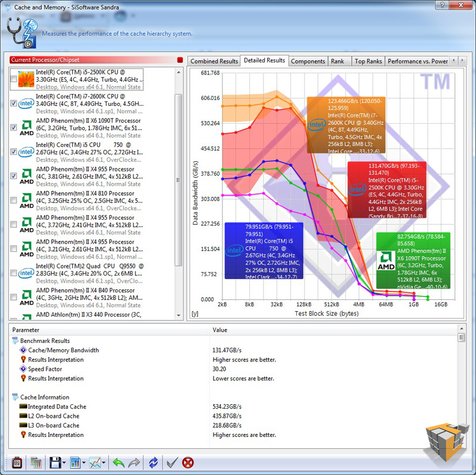
Task: Open the bar chart icon's dropdown arrow
Action: 84,463
